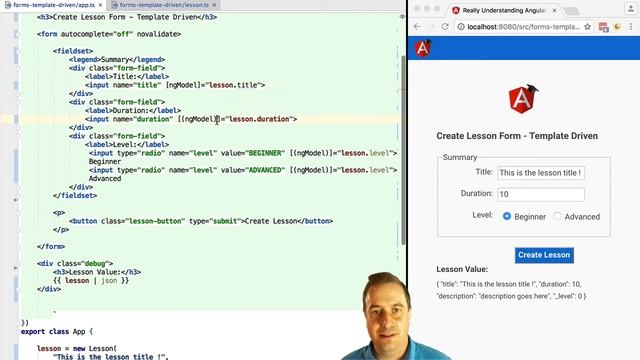Click the 'Level:' form label
The width and height of the screenshot is (640, 360).
482,215
